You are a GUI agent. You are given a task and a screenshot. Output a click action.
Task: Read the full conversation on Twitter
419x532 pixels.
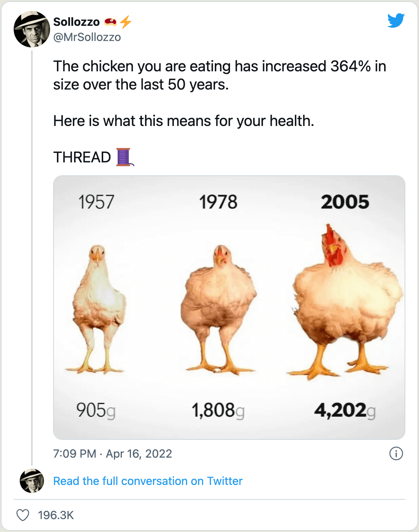point(148,481)
